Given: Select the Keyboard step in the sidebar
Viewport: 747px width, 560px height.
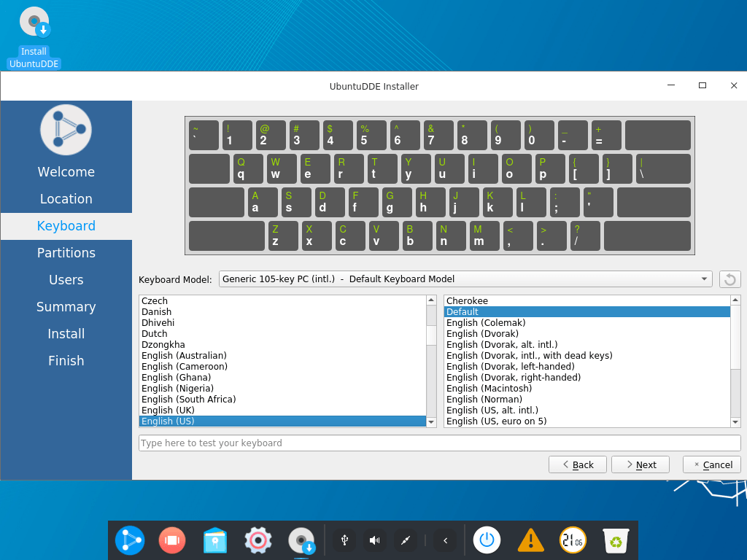Looking at the screenshot, I should pyautogui.click(x=66, y=226).
